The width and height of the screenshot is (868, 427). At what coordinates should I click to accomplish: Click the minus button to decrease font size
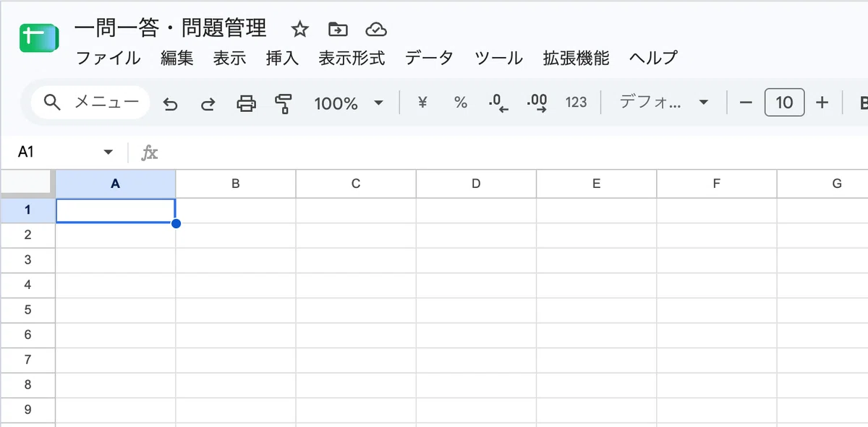[746, 103]
